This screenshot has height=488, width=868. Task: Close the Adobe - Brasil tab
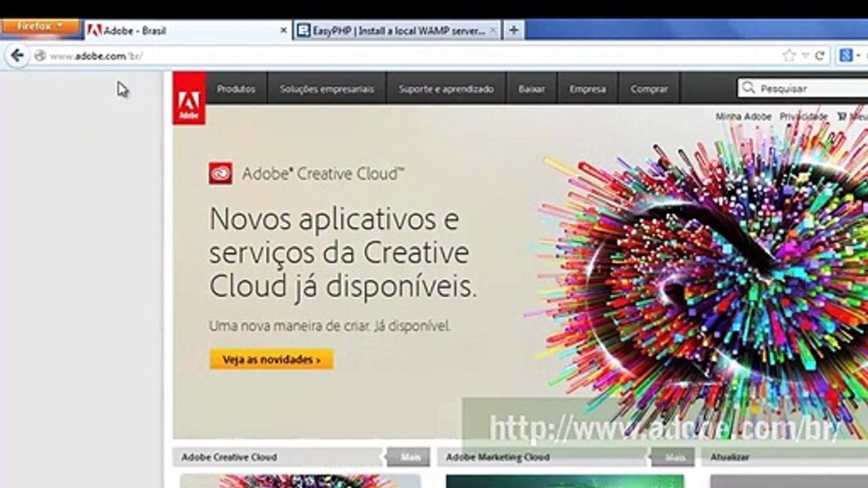283,30
